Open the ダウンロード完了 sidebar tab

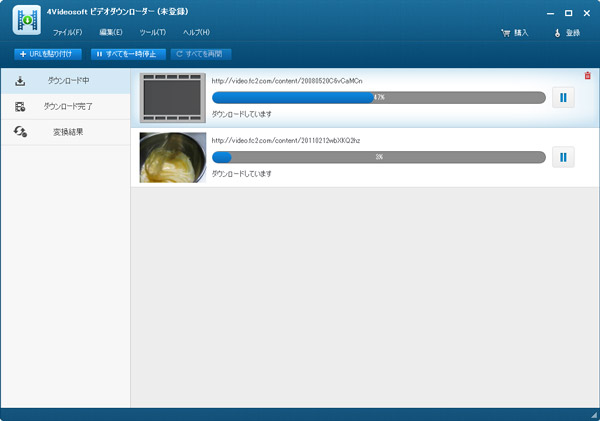65,106
